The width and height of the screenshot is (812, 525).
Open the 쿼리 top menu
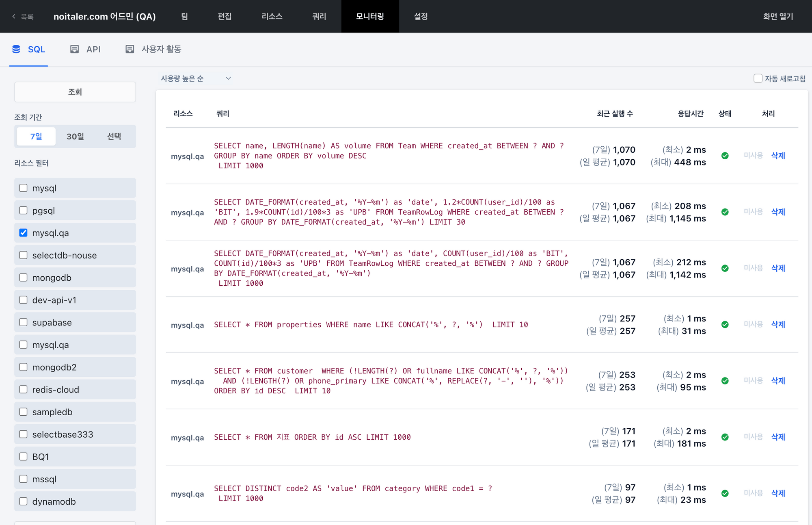[319, 16]
